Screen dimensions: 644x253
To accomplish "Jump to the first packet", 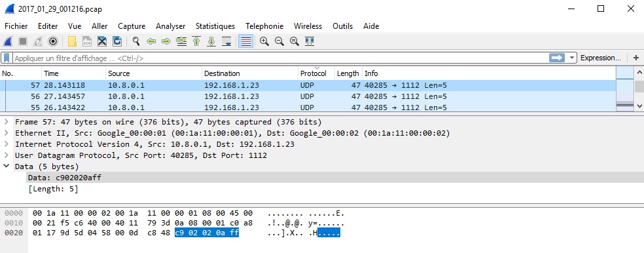I will [x=196, y=41].
